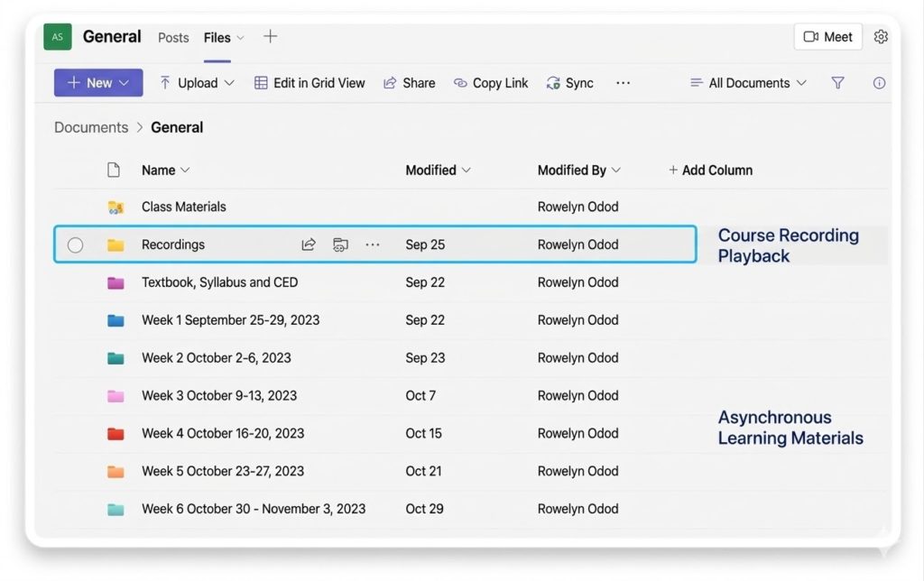Open channel settings gear icon
Viewport: 924px width, 581px height.
pyautogui.click(x=881, y=37)
